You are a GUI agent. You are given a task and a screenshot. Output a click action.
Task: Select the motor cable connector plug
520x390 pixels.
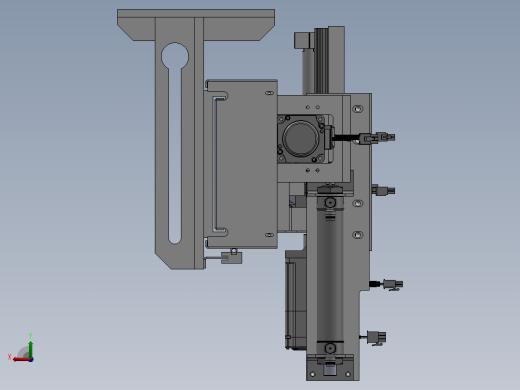click(377, 138)
